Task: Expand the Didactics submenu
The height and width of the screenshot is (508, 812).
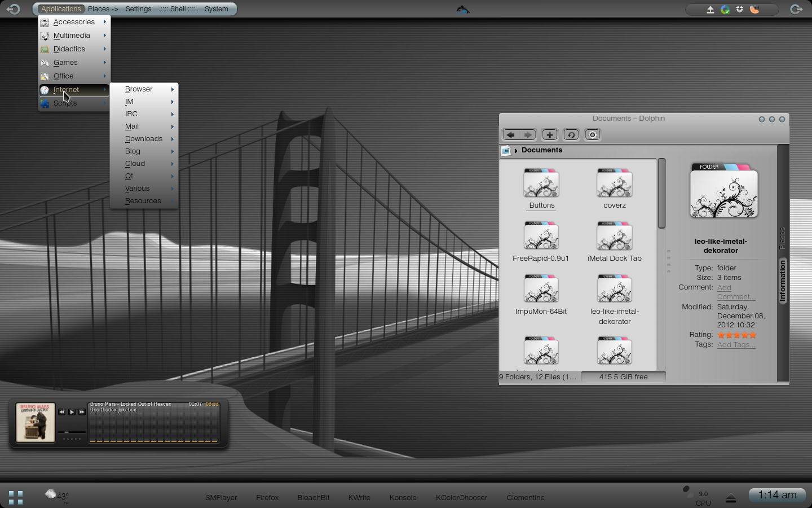Action: pyautogui.click(x=74, y=49)
